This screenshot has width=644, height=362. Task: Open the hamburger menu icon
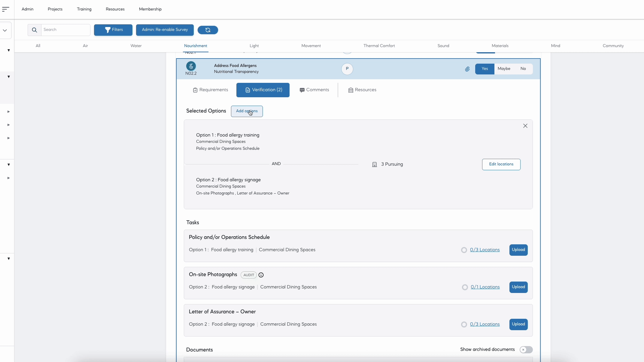pos(5,9)
